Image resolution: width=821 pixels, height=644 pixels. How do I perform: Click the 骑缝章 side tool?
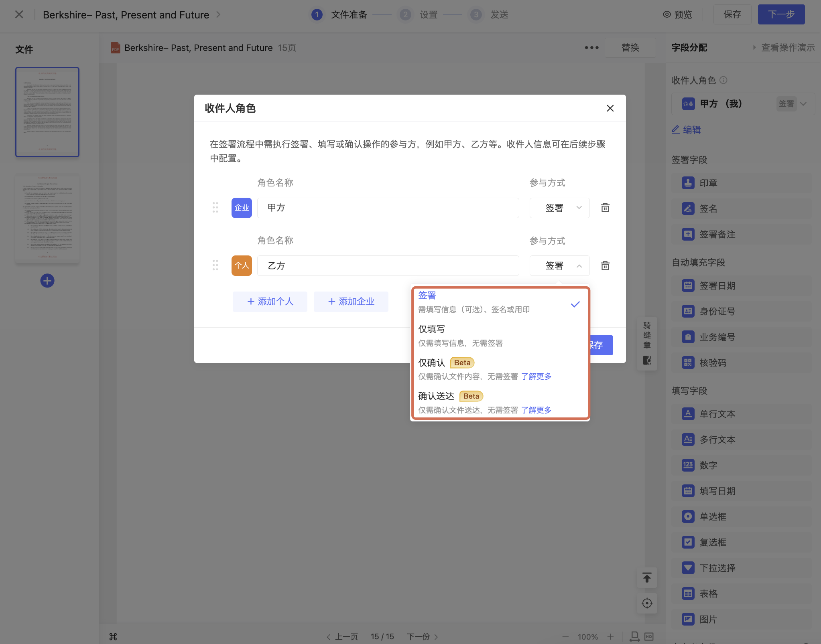click(647, 343)
